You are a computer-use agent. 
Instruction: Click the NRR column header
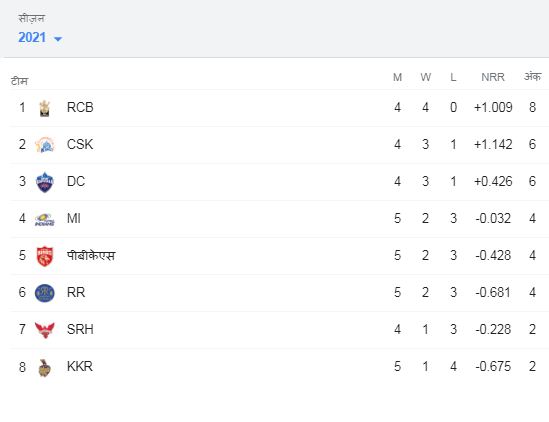point(493,77)
